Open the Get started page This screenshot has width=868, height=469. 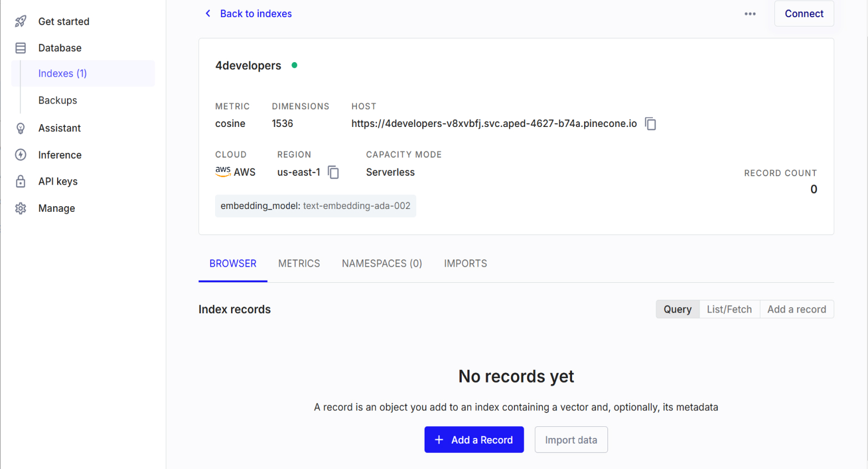(64, 22)
